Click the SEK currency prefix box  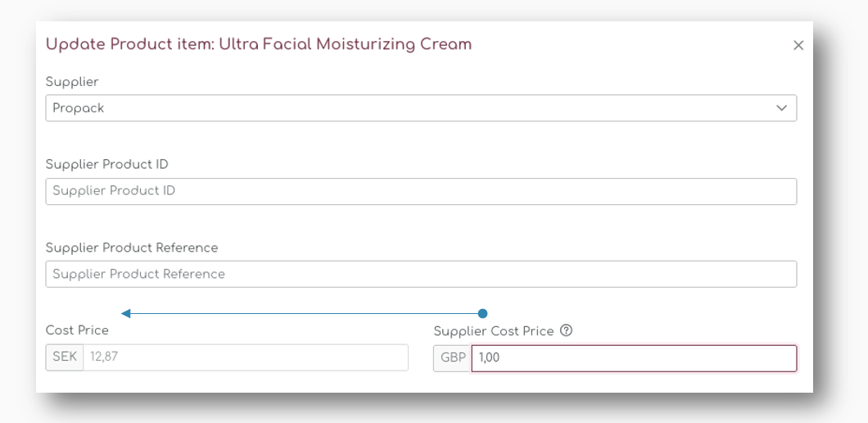65,357
